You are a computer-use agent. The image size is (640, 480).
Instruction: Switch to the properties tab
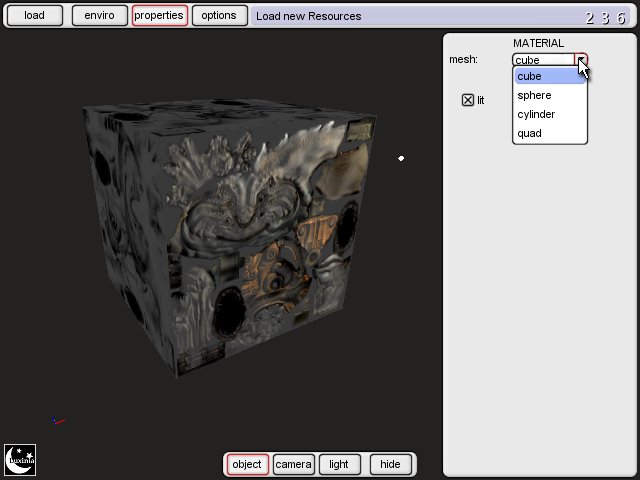159,16
